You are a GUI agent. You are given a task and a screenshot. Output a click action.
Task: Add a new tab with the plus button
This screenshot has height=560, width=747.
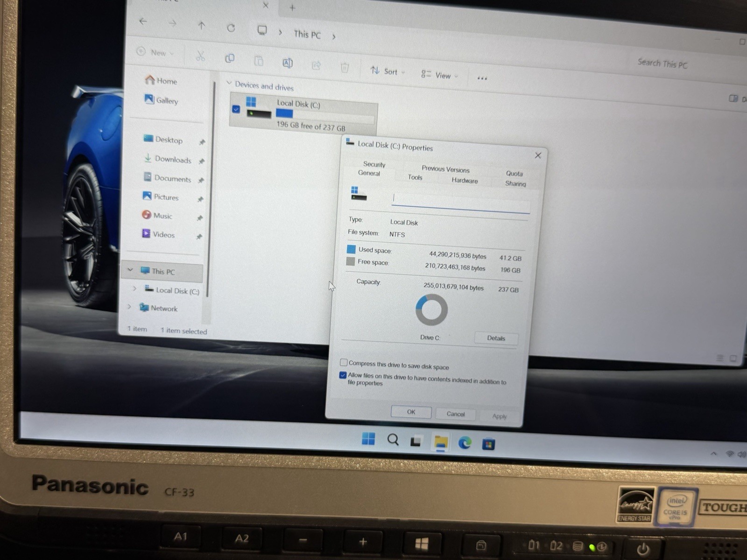pos(292,7)
